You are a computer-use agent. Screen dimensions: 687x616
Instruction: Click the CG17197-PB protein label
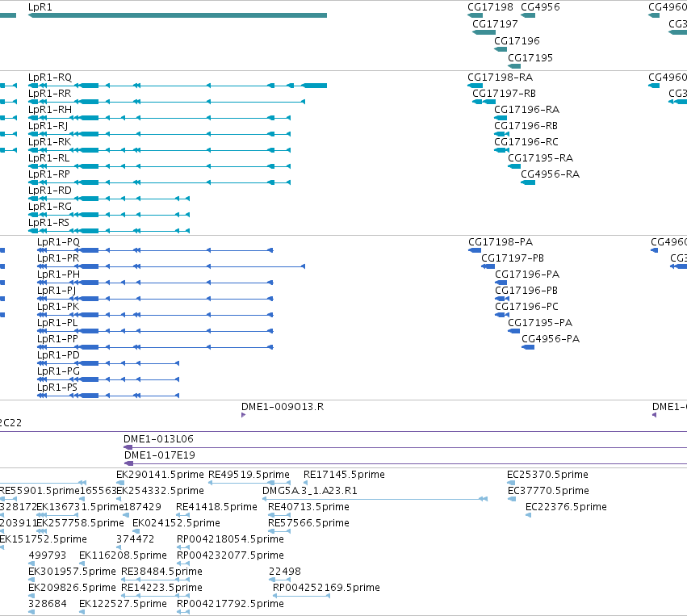pyautogui.click(x=513, y=258)
